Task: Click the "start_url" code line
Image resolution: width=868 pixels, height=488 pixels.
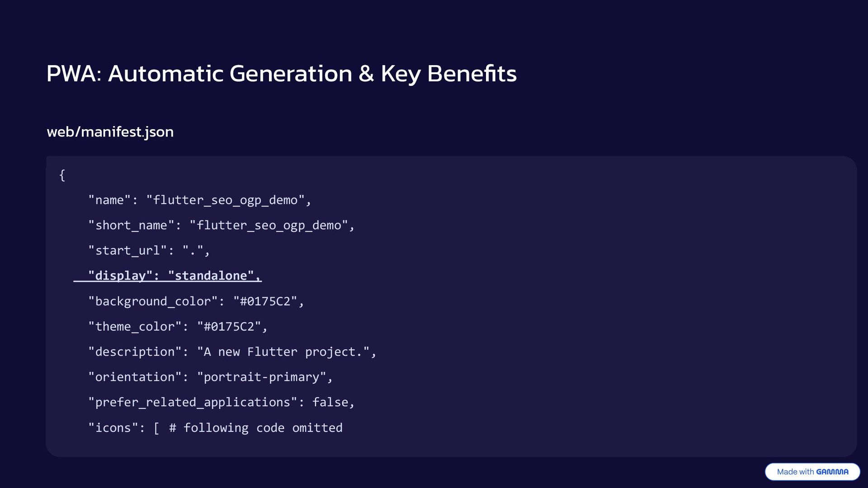Action: pos(149,251)
